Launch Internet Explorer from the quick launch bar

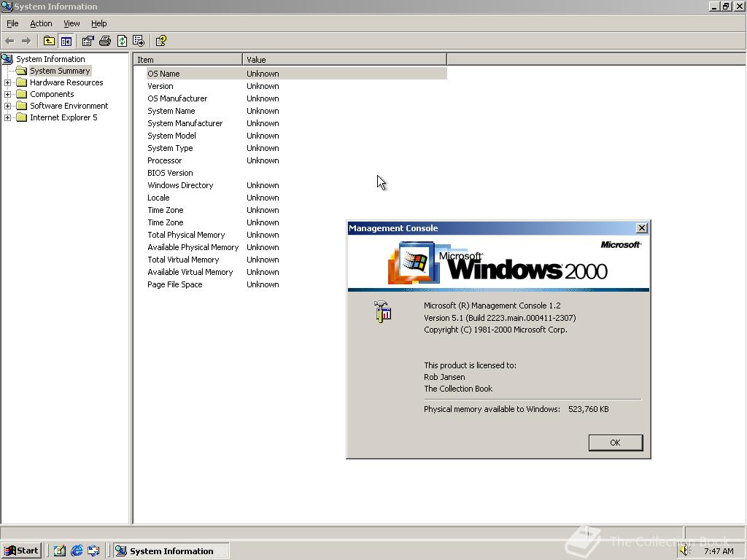77,551
